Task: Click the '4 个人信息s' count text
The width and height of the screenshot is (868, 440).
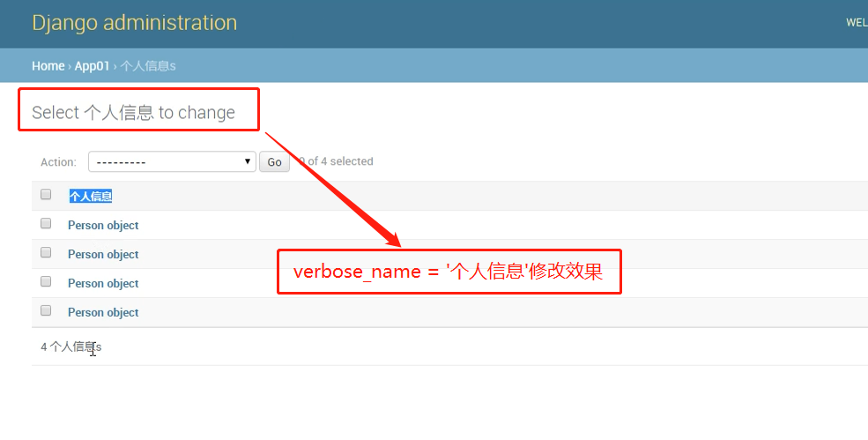Action: (71, 347)
